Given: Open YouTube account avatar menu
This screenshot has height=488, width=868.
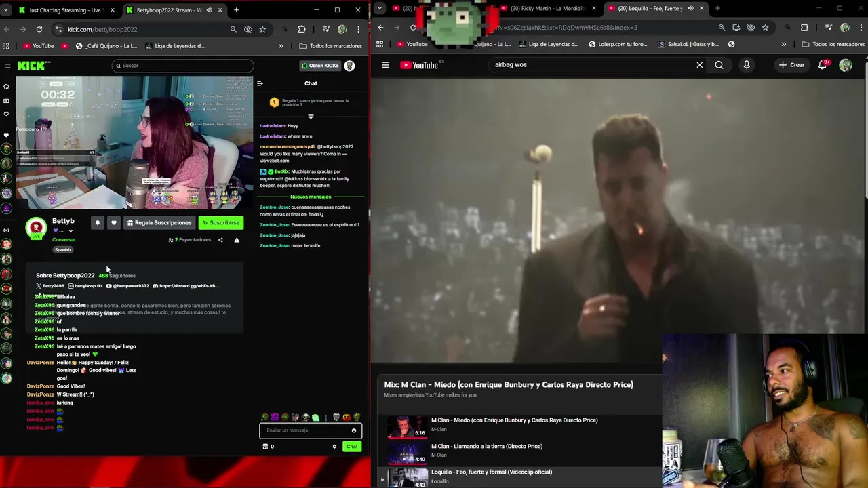Looking at the screenshot, I should (x=846, y=65).
